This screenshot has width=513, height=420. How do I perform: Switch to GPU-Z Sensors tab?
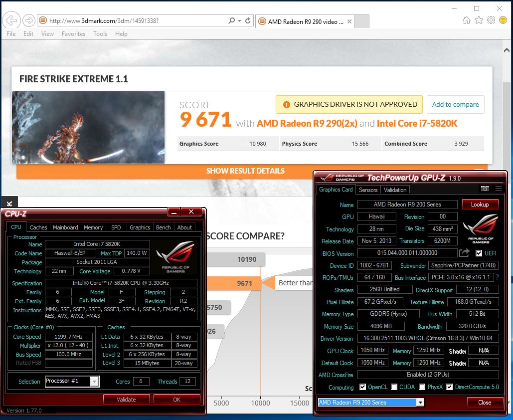click(x=368, y=190)
